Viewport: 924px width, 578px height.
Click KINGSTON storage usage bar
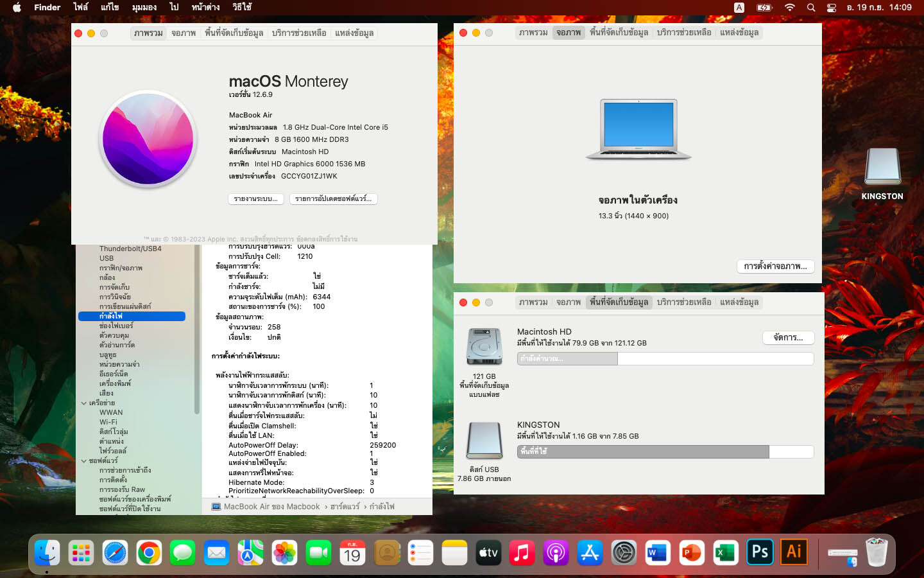coord(665,451)
